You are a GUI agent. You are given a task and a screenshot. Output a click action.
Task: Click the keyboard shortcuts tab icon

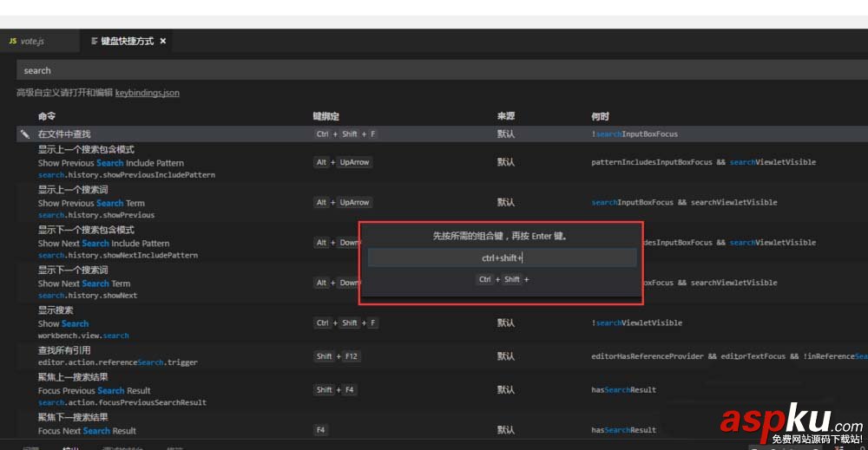94,41
